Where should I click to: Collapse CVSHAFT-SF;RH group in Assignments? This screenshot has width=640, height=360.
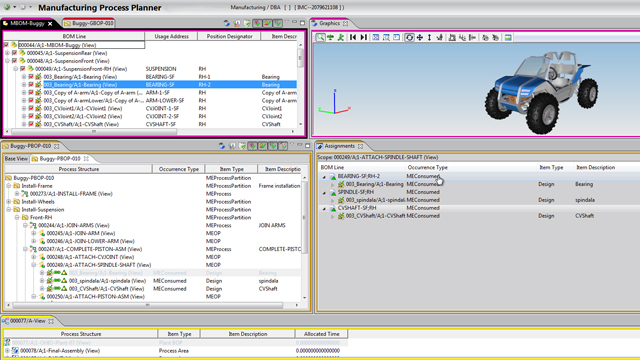coord(324,209)
